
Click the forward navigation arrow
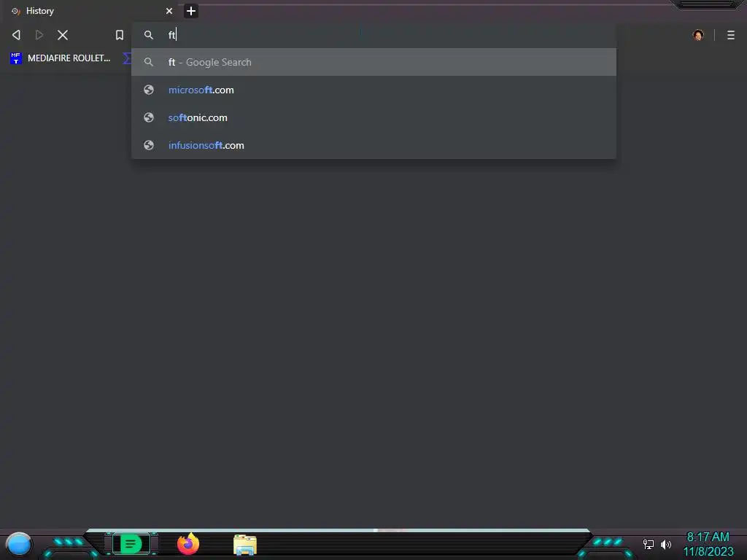(x=39, y=35)
